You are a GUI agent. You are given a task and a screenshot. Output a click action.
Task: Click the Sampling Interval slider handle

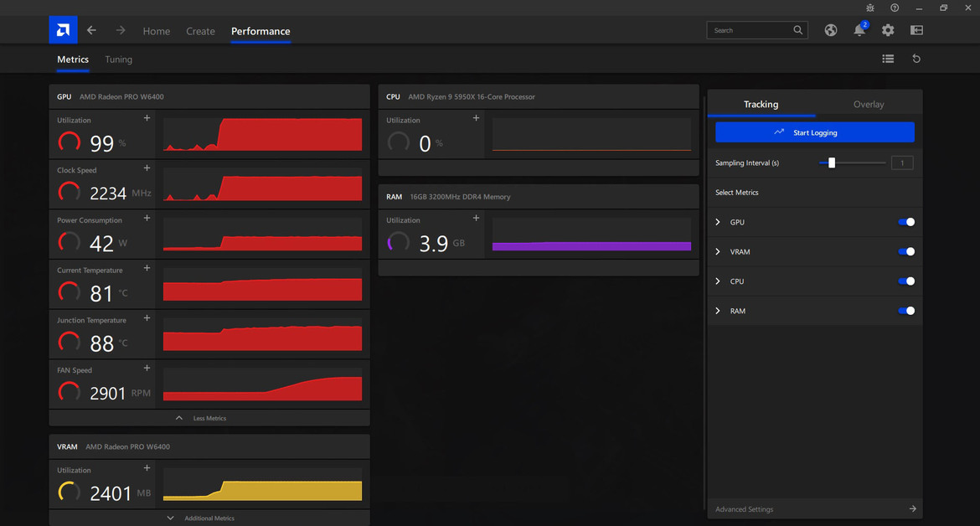(x=832, y=163)
